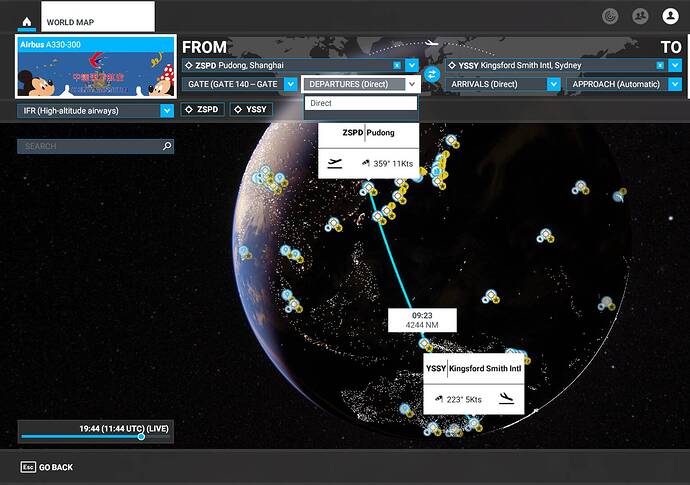Expand the ZSPD Pudong departure airport dropdown
The height and width of the screenshot is (485, 690).
click(x=412, y=66)
